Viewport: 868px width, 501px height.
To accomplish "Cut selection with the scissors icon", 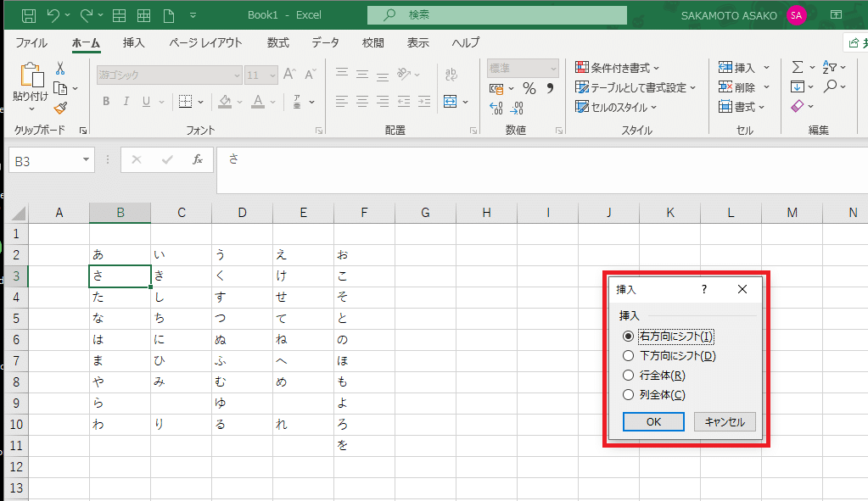I will 60,69.
